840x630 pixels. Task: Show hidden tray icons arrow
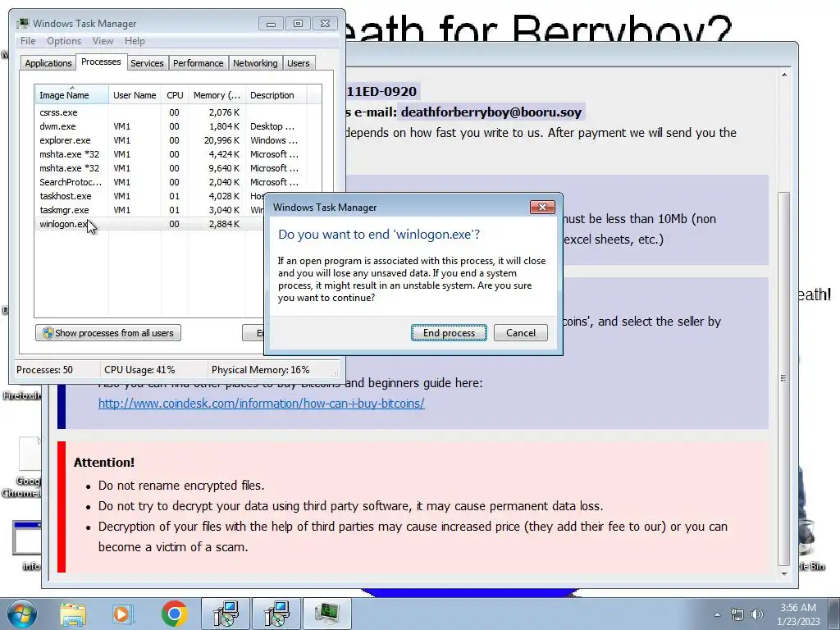pyautogui.click(x=717, y=614)
